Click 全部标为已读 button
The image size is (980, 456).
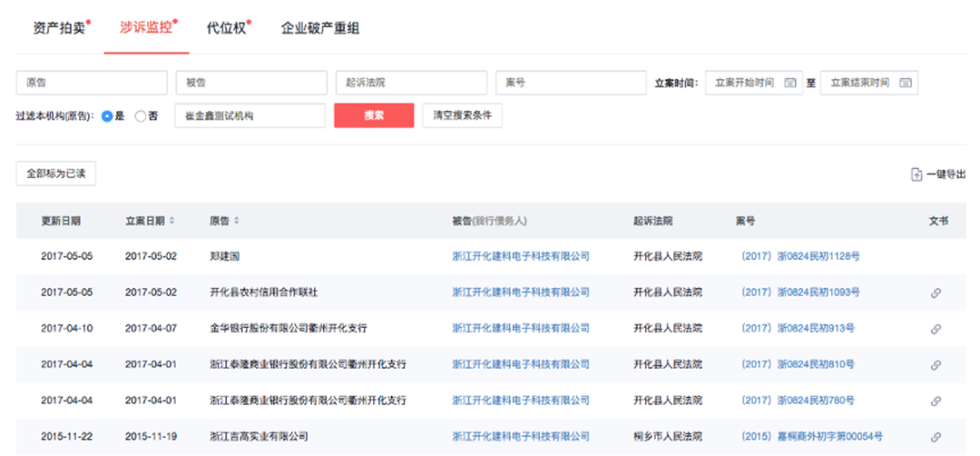(56, 174)
